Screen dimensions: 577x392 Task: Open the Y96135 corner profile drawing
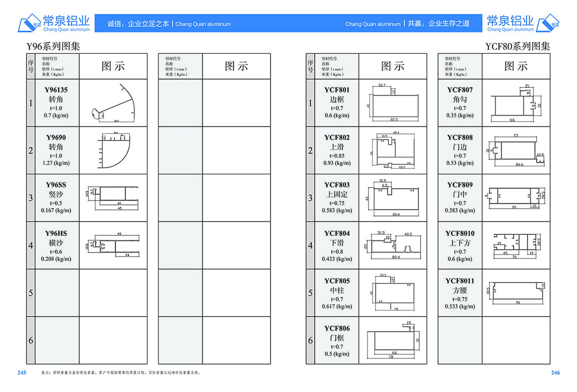tap(113, 103)
